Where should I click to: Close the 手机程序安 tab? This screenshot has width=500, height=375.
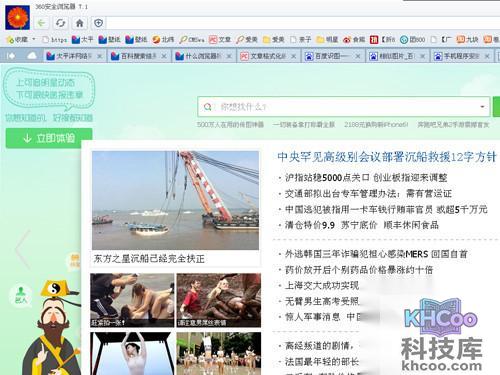[x=487, y=56]
